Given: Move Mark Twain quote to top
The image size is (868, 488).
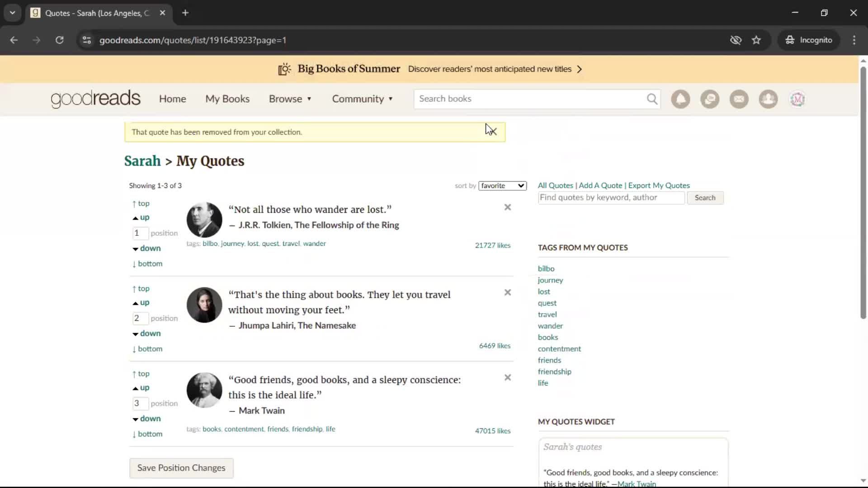Looking at the screenshot, I should click(141, 374).
